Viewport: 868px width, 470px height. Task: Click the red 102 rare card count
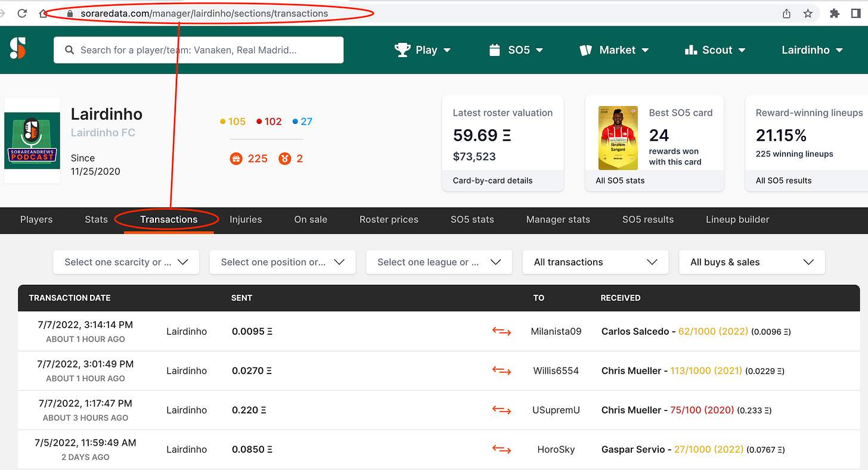click(x=269, y=122)
